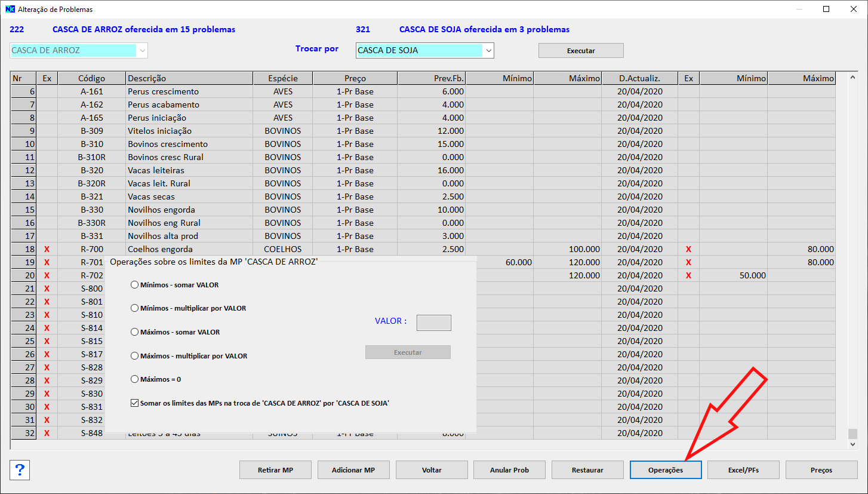Uncheck 'Somar os limites das MPs' checkbox
The image size is (868, 494).
134,403
